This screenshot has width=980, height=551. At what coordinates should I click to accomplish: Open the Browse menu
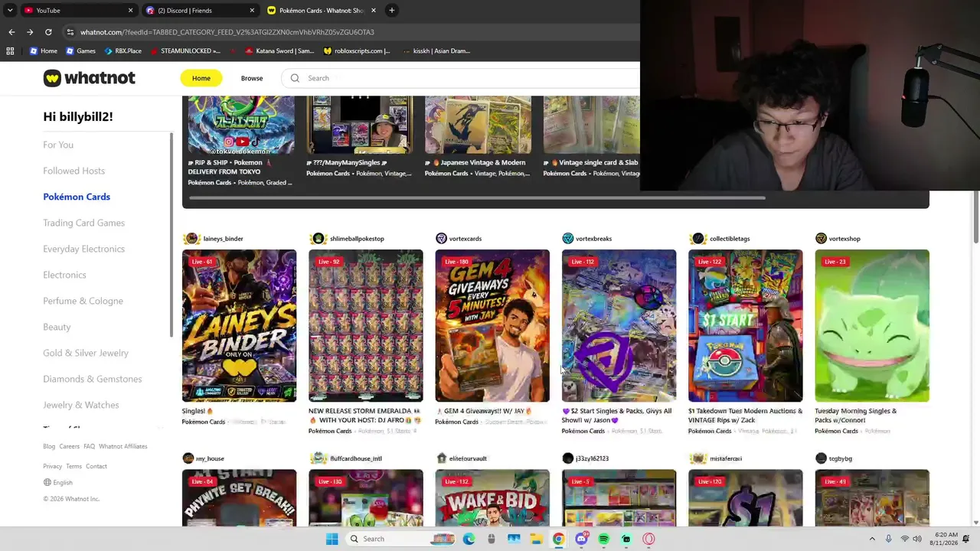pos(252,78)
